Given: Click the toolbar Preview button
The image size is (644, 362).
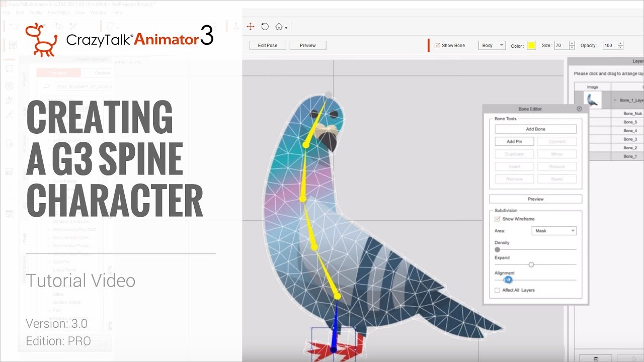Looking at the screenshot, I should pyautogui.click(x=308, y=45).
